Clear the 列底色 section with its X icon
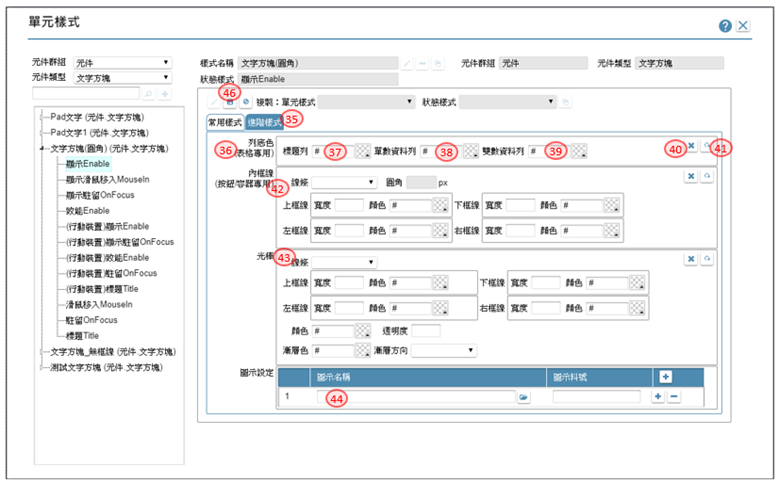The width and height of the screenshot is (779, 487). tap(691, 146)
